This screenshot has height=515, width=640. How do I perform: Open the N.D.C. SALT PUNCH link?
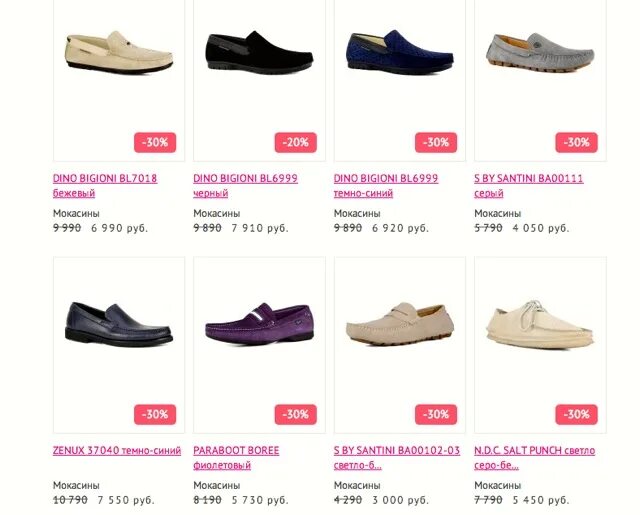[534, 458]
